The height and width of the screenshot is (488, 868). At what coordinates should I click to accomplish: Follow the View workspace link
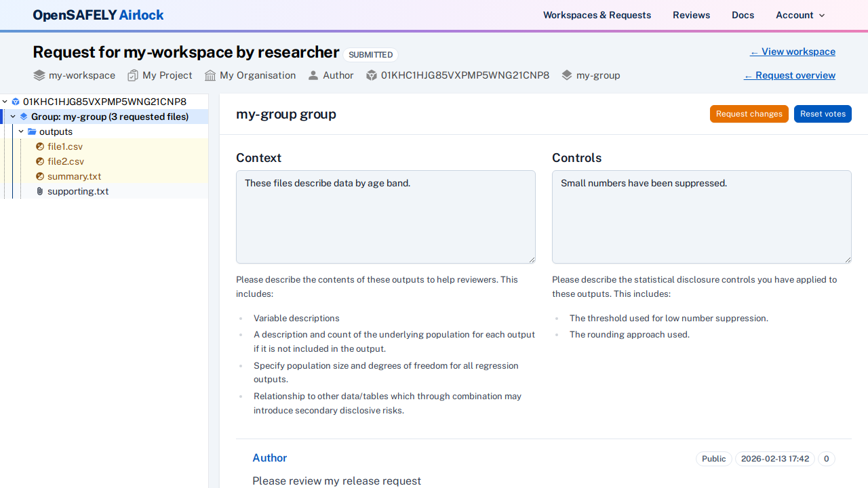point(792,52)
